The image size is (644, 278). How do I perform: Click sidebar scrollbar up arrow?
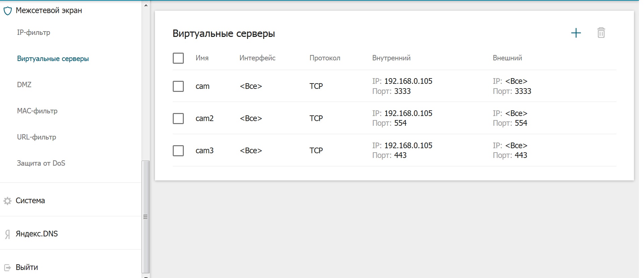click(146, 5)
